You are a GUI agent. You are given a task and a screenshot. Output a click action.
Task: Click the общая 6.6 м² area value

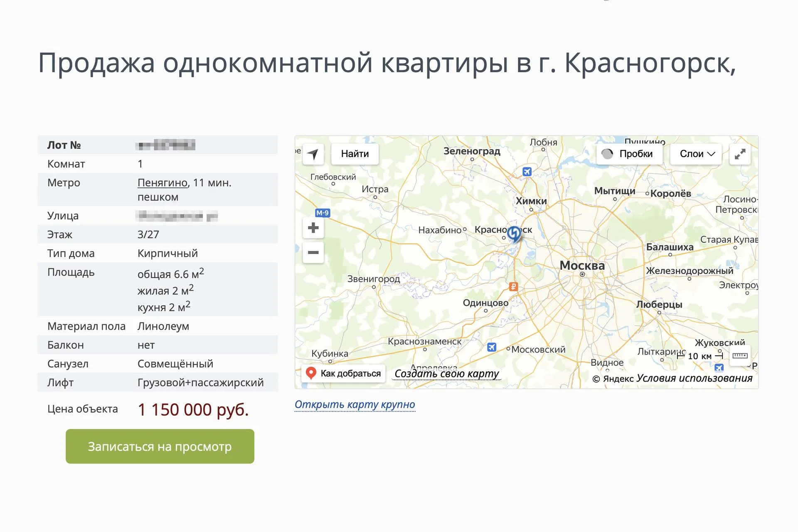coord(171,273)
